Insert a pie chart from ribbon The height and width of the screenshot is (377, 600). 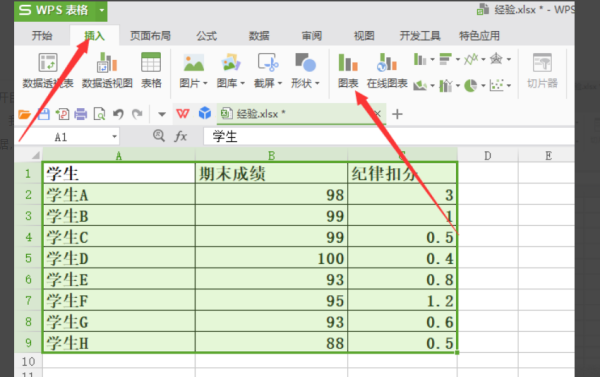tap(471, 85)
